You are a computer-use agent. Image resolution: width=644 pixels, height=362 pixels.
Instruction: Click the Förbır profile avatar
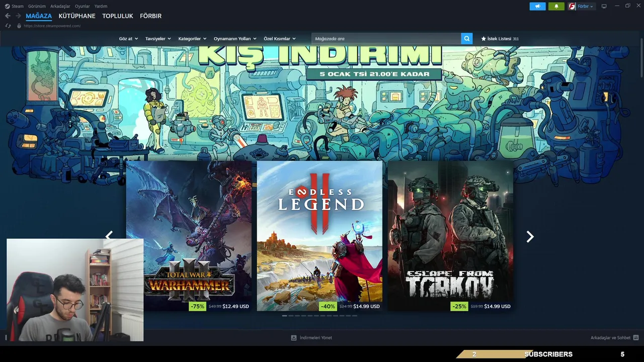coord(572,6)
